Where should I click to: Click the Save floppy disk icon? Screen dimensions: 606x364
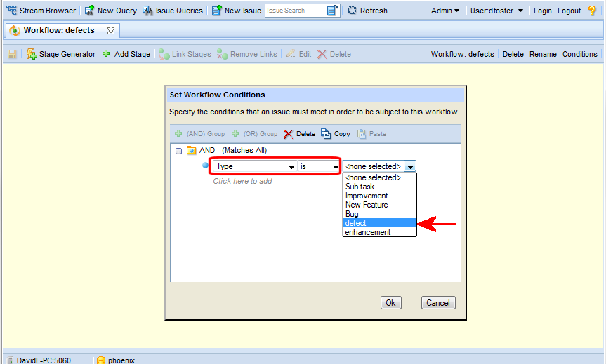coord(12,54)
